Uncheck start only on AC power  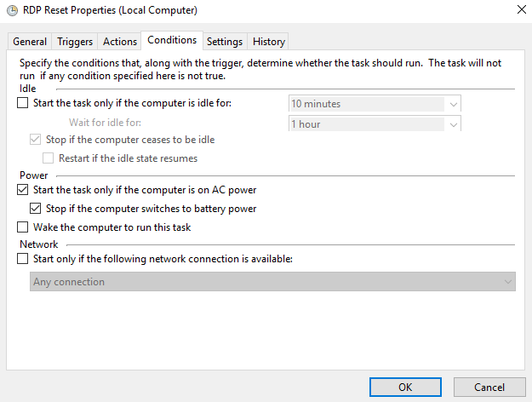23,190
